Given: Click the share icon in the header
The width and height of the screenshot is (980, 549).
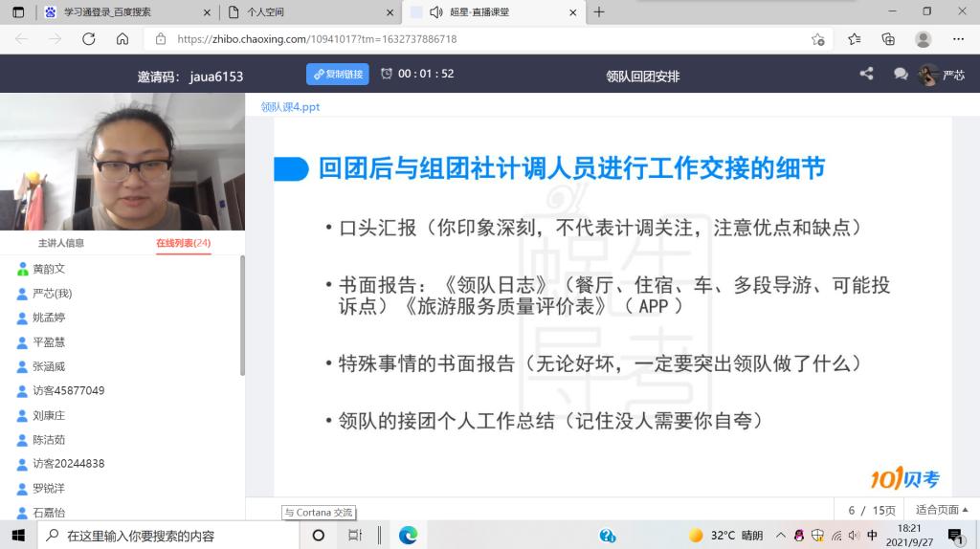Looking at the screenshot, I should click(866, 74).
